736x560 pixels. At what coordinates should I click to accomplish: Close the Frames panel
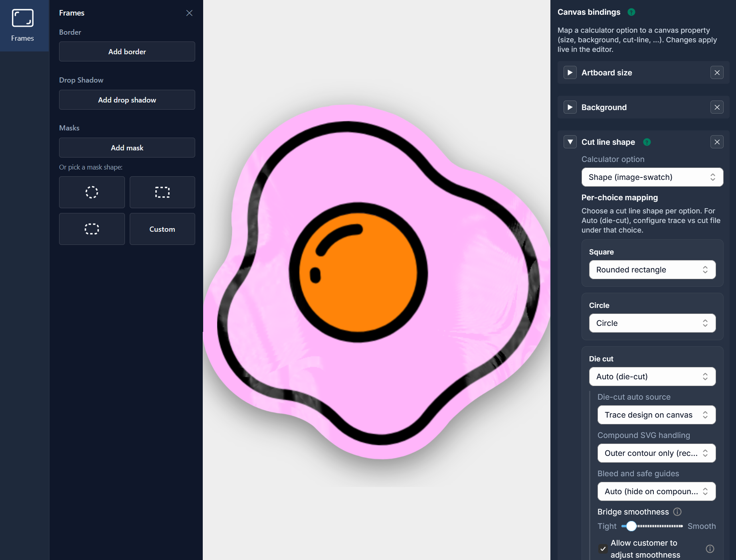(x=189, y=13)
